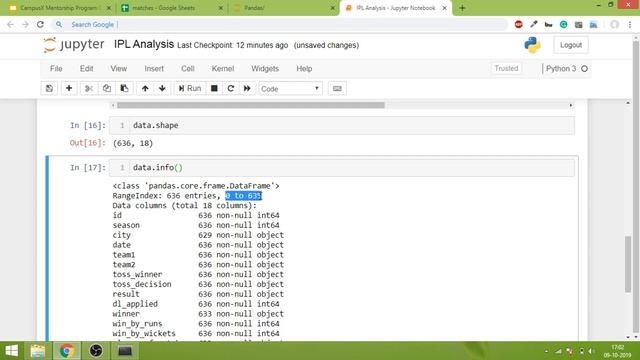The height and width of the screenshot is (360, 640).
Task: Open a new browser tab with plus
Action: [x=462, y=8]
